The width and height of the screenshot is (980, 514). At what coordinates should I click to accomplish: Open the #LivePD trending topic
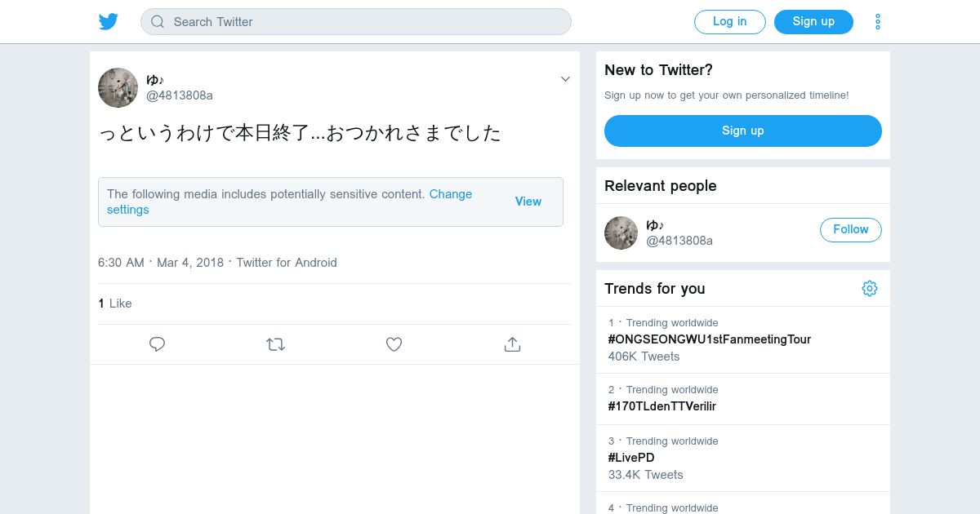(x=631, y=458)
